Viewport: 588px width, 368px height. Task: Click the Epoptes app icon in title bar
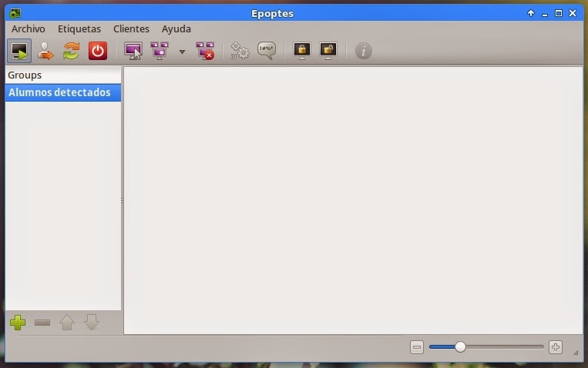pos(15,14)
